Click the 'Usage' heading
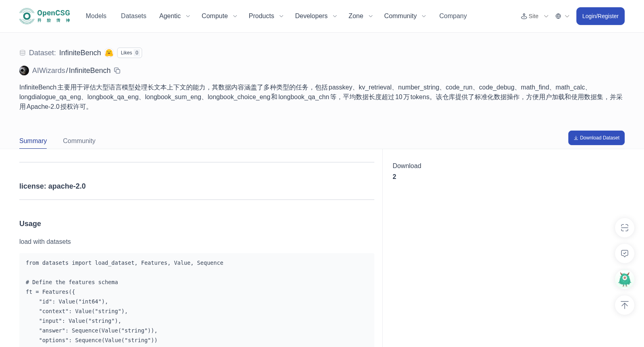Screen dimensions: 644x347 pos(30,224)
